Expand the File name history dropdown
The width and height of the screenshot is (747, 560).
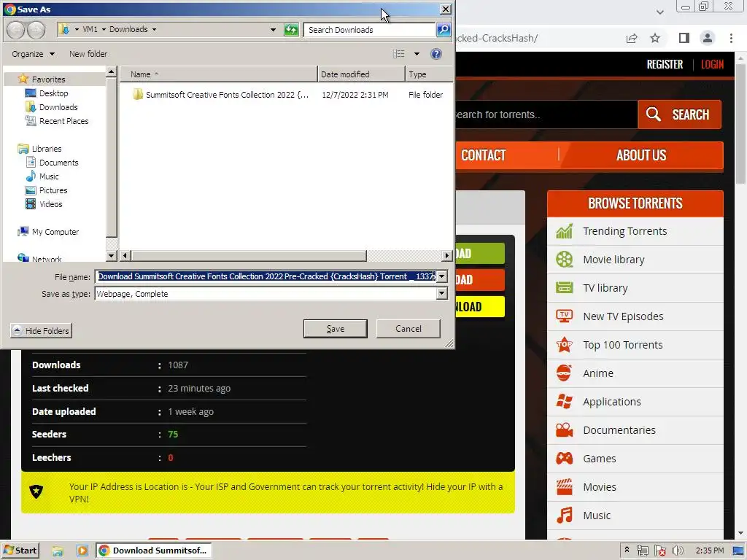[x=441, y=276]
